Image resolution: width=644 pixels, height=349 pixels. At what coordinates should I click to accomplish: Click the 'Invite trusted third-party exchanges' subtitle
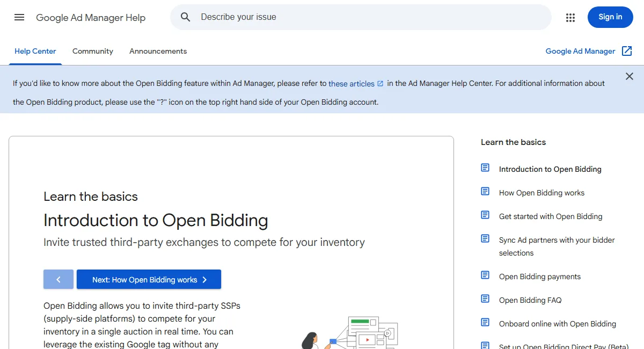point(204,242)
